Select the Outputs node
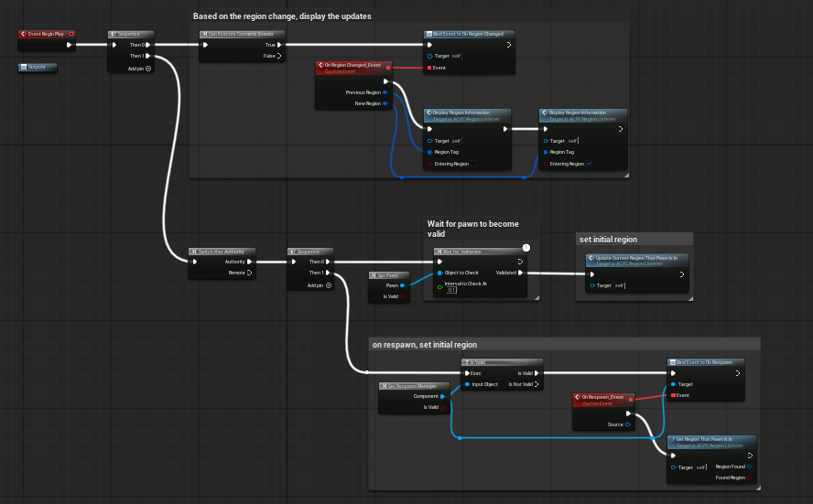Screen dimensions: 813x504 tap(38, 67)
